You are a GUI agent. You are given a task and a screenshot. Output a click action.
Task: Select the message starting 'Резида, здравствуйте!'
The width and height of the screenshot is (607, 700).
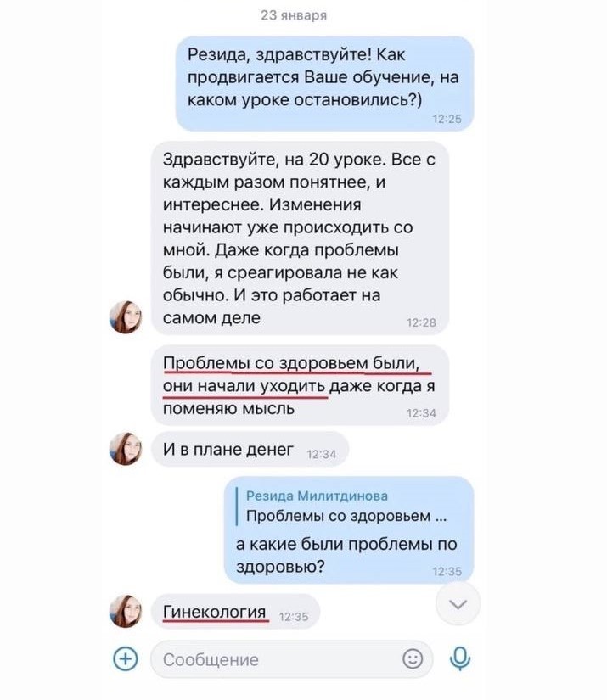(x=324, y=83)
